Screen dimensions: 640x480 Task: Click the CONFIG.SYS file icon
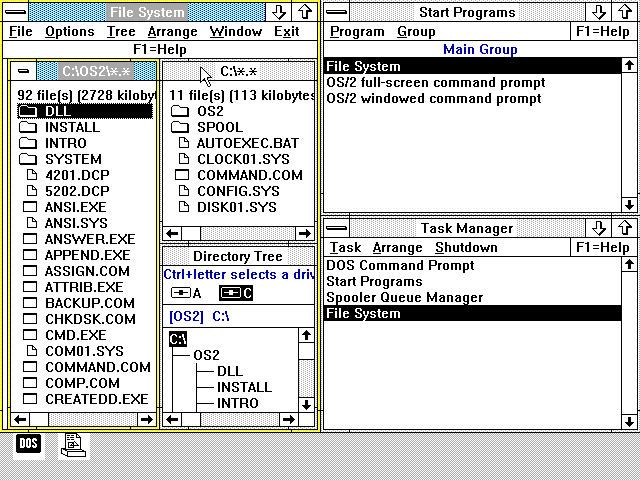coord(184,191)
